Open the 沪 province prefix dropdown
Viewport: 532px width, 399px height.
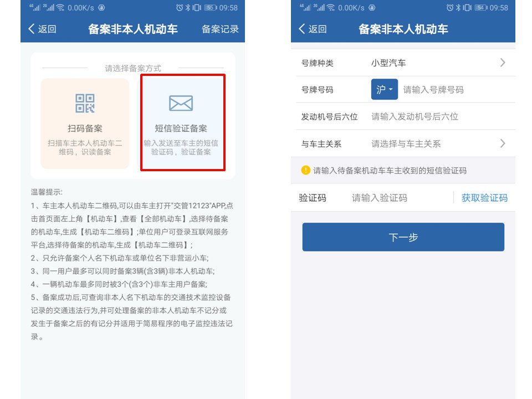coord(384,89)
